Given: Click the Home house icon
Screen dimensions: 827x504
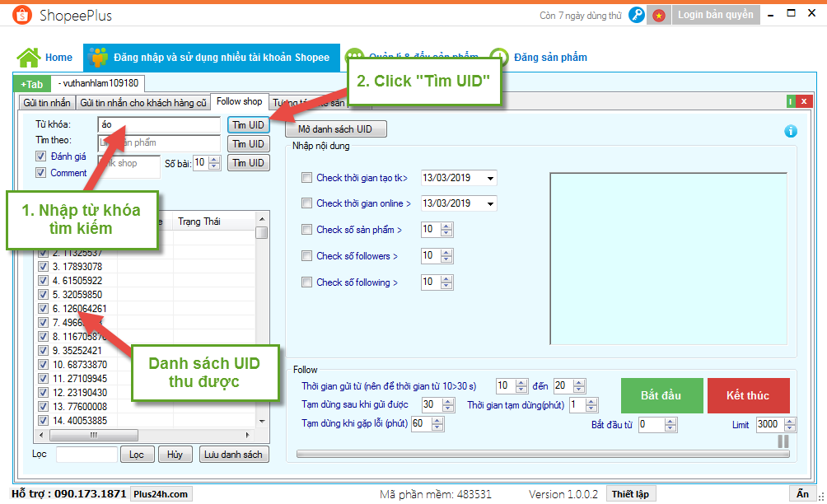Looking at the screenshot, I should (x=29, y=58).
